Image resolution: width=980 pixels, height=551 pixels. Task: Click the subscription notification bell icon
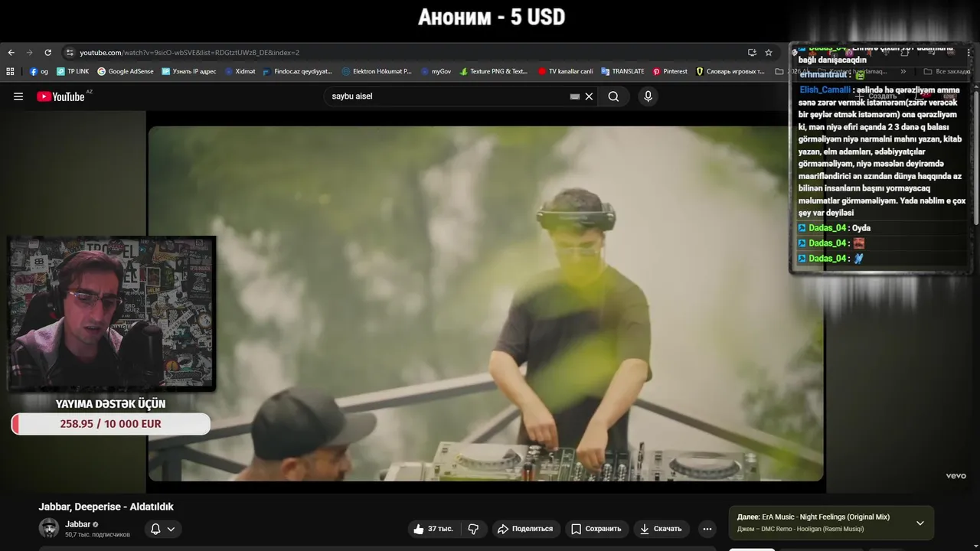pos(155,529)
